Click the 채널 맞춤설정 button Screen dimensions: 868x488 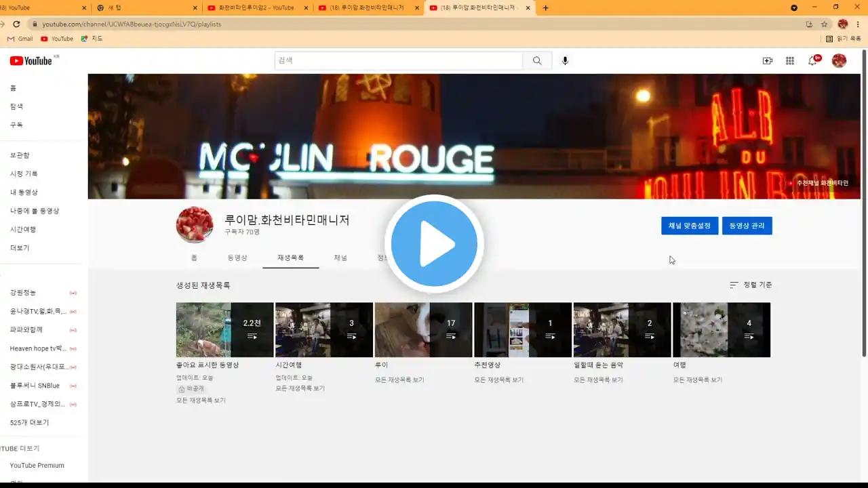pos(690,226)
